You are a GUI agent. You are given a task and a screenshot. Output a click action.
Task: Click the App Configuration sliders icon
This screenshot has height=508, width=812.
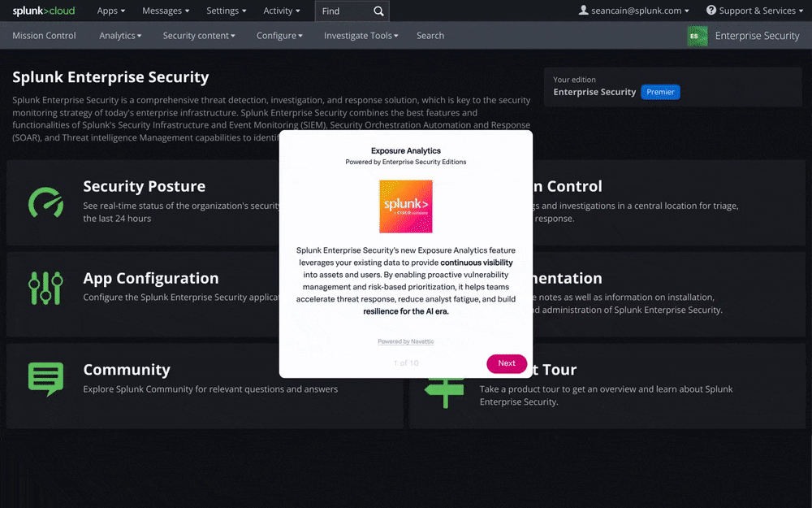tap(45, 288)
